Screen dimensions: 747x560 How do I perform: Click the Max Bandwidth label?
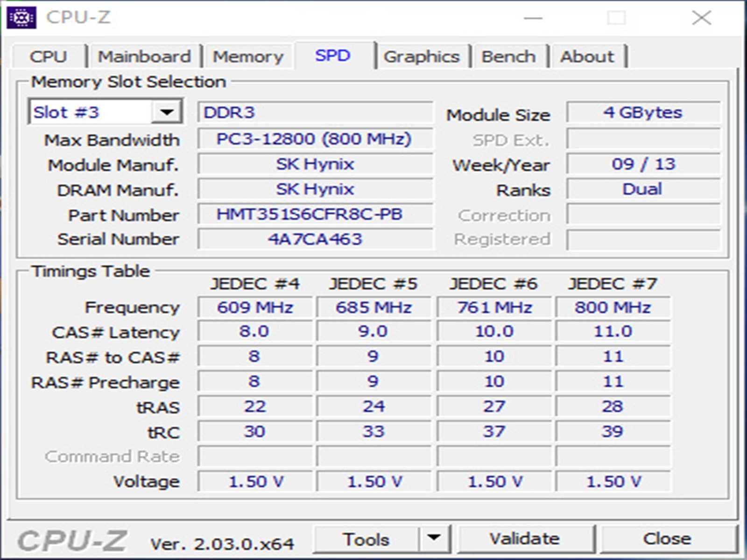[112, 140]
